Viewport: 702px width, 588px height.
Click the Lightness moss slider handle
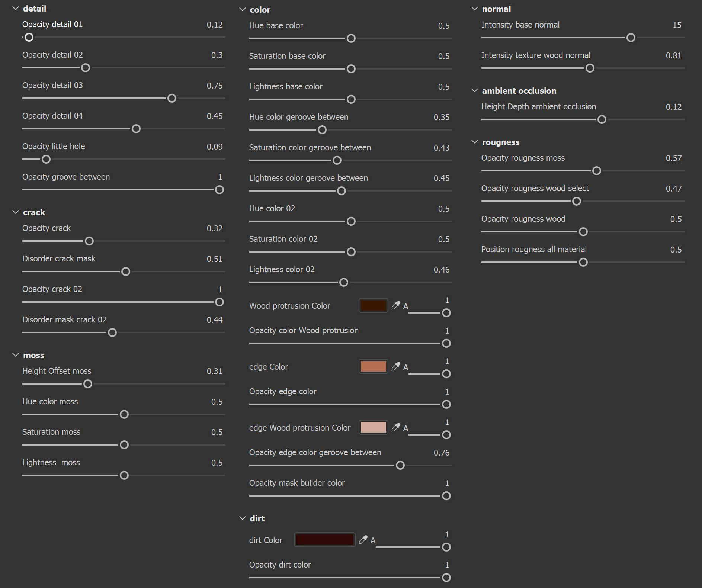124,475
